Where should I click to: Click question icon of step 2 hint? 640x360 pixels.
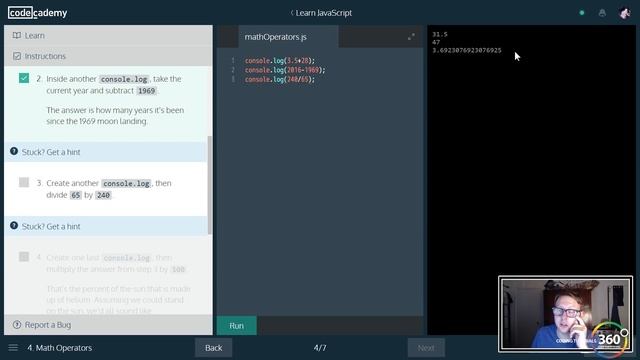(x=14, y=151)
